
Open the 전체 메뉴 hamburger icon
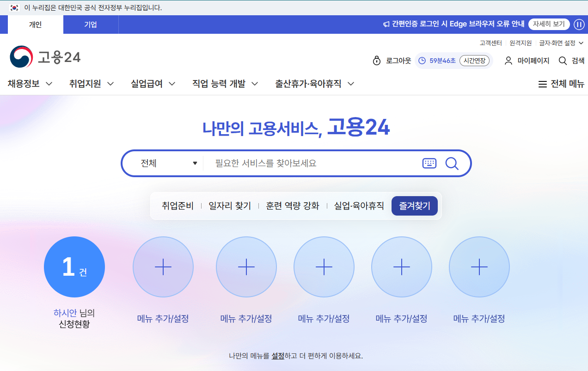543,84
